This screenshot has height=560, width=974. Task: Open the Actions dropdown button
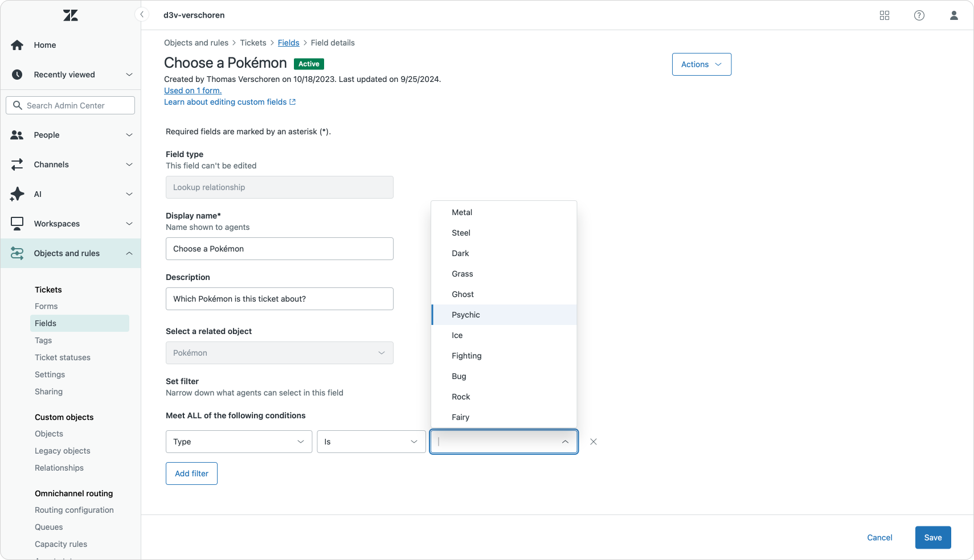click(x=702, y=64)
